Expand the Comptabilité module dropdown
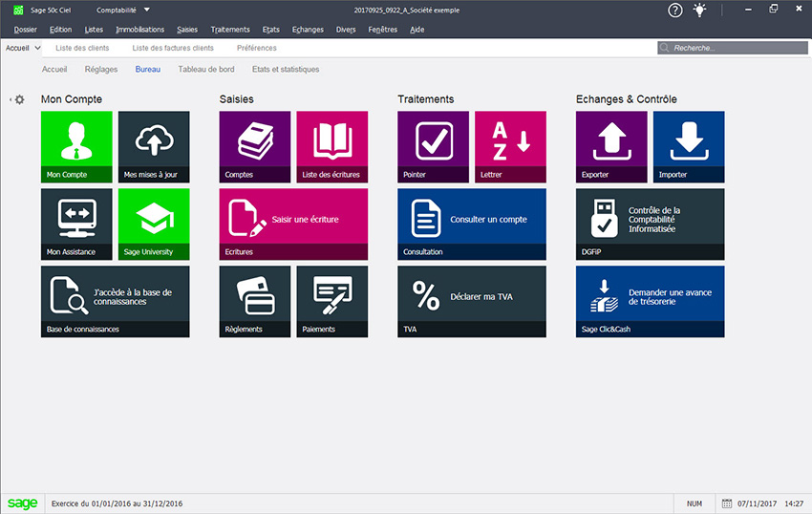The height and width of the screenshot is (514, 812). pos(146,10)
